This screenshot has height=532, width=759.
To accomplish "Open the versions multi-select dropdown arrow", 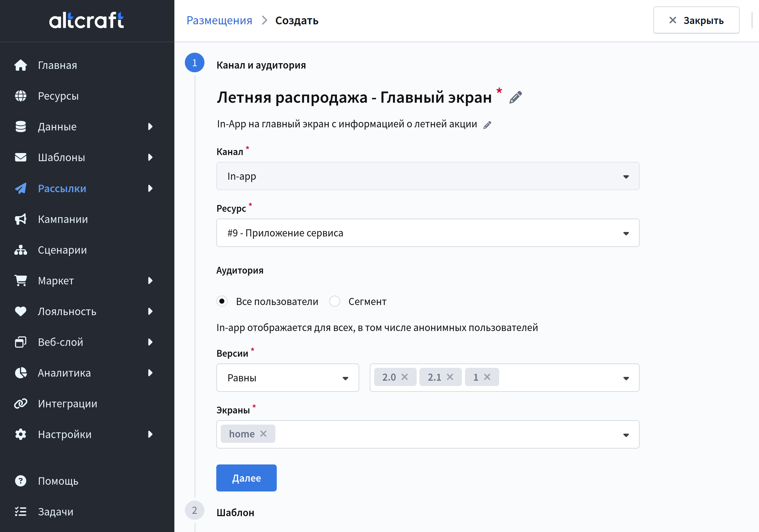I will point(626,378).
